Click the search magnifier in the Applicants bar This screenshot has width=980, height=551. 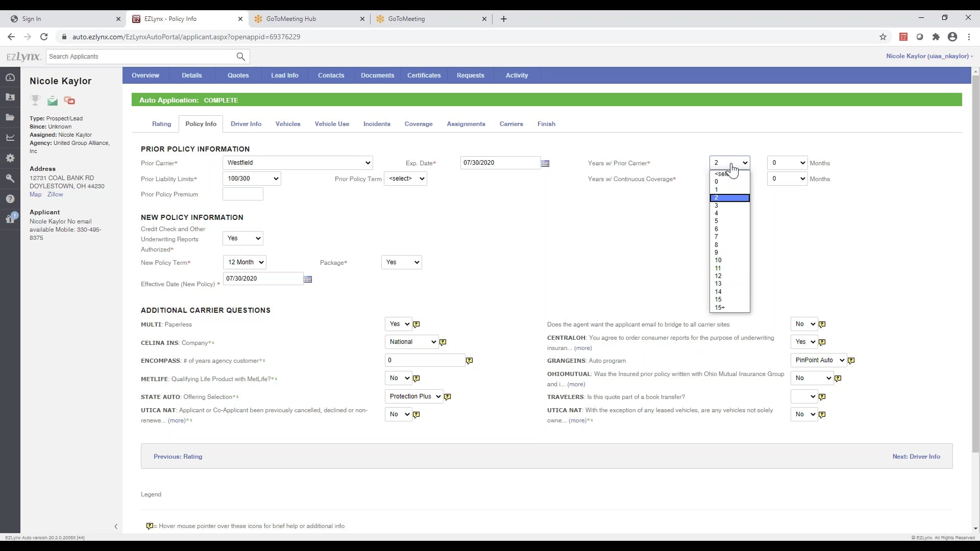click(x=241, y=57)
